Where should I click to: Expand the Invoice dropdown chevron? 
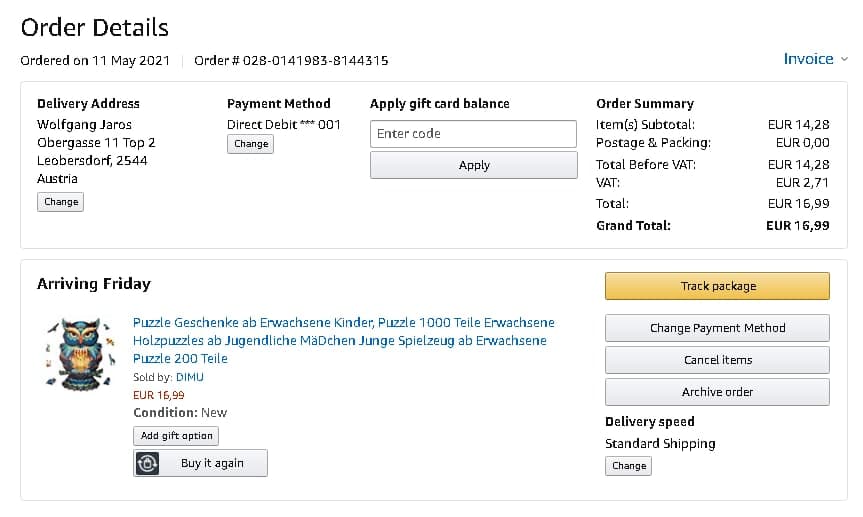pyautogui.click(x=844, y=60)
